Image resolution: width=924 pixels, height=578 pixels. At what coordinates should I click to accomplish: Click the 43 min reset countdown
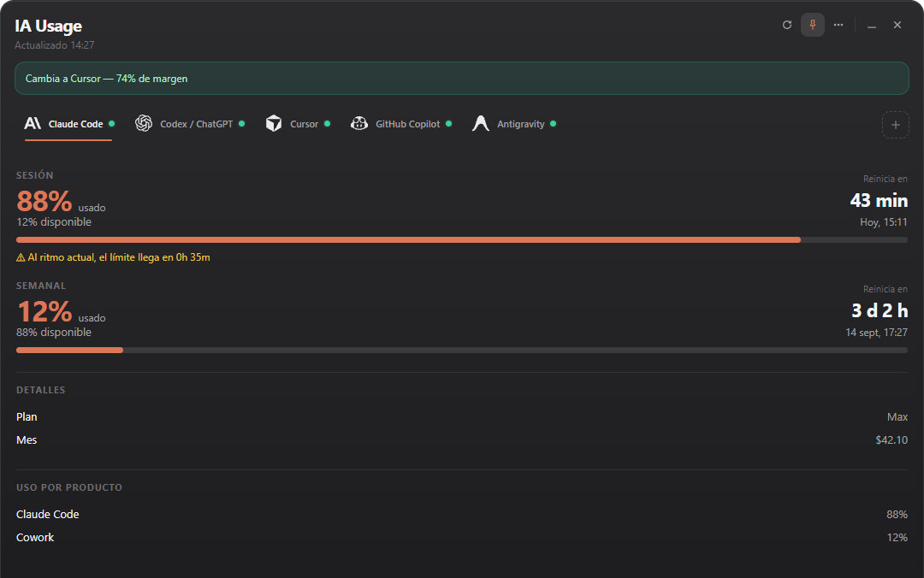(x=879, y=201)
